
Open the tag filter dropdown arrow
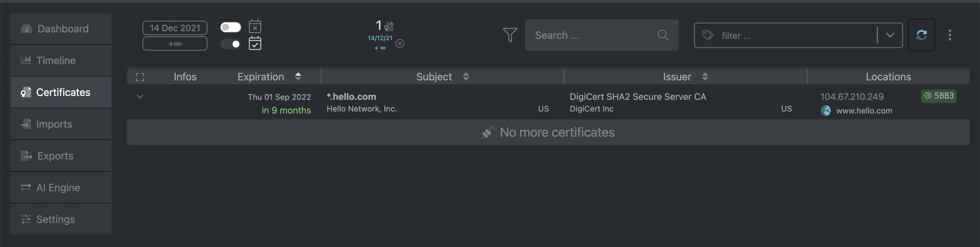click(x=890, y=35)
